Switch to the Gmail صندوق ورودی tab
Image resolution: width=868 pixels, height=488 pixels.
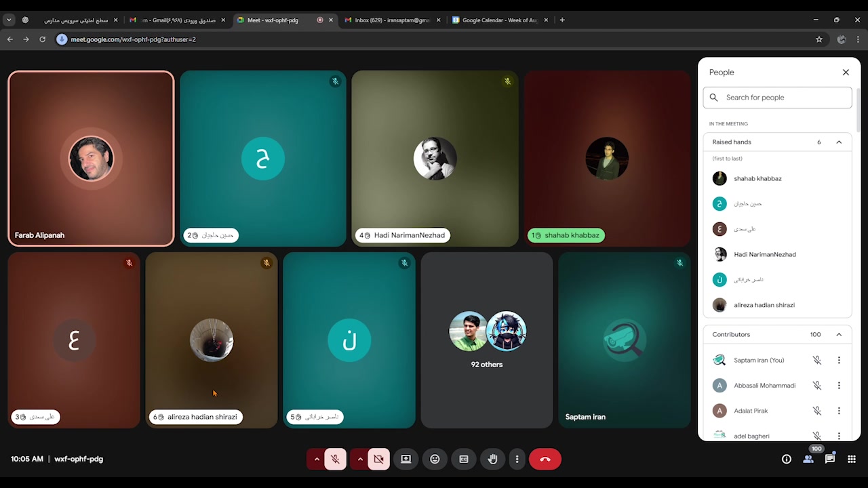(x=178, y=20)
